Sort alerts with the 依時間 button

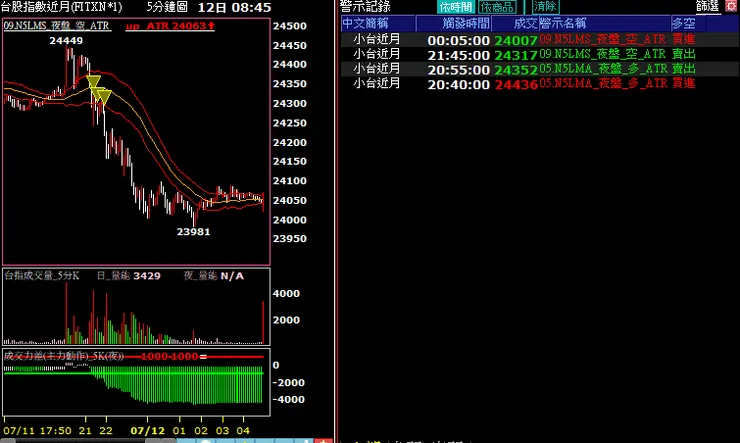(455, 7)
